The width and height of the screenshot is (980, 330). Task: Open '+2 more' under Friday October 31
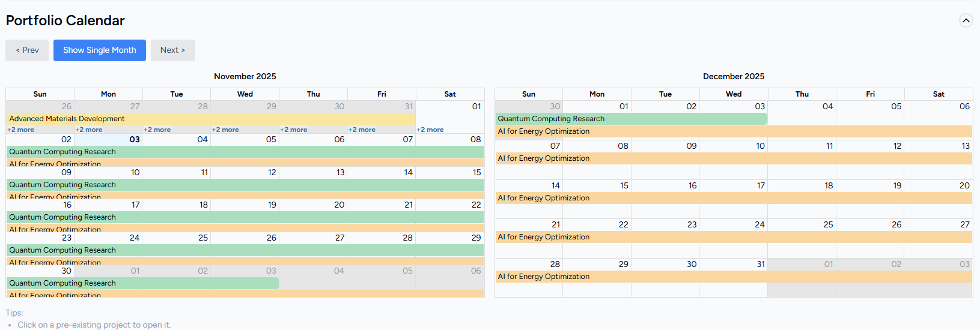(362, 130)
